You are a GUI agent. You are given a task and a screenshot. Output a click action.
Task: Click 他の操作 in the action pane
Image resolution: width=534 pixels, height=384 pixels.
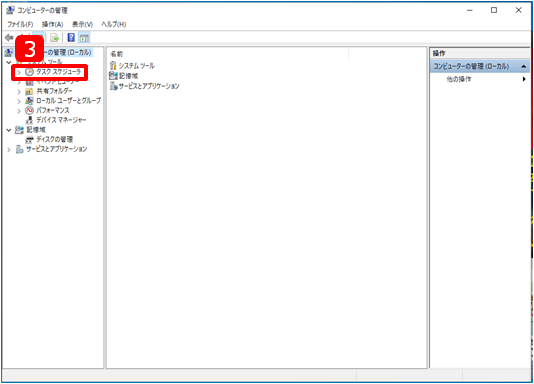click(459, 79)
